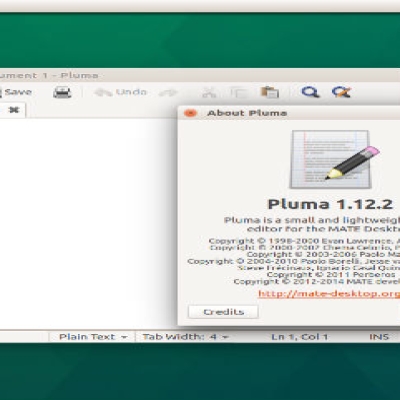Open Find with the magnifier icon
Screen dimensions: 400x400
tap(310, 92)
